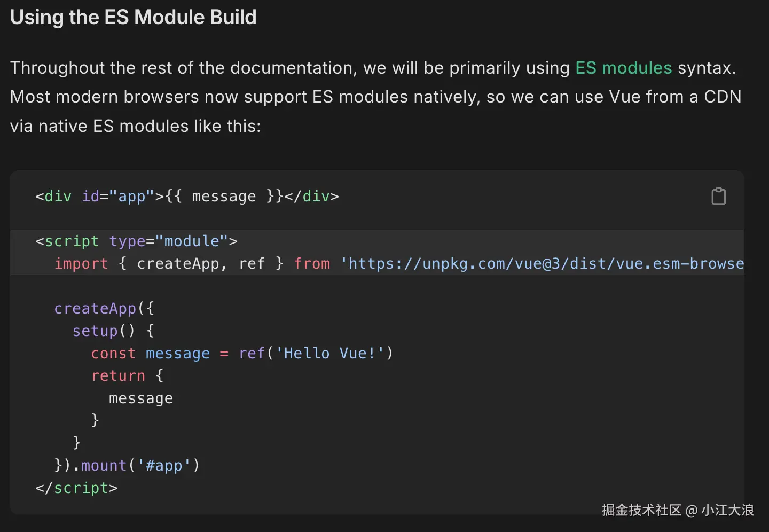The width and height of the screenshot is (769, 532).
Task: Click the const message declaration
Action: click(151, 353)
